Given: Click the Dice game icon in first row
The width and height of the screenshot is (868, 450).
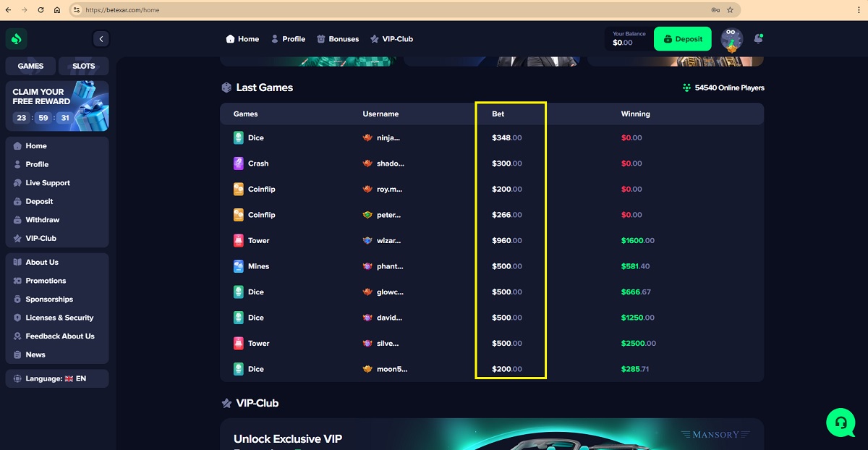Looking at the screenshot, I should [x=239, y=137].
